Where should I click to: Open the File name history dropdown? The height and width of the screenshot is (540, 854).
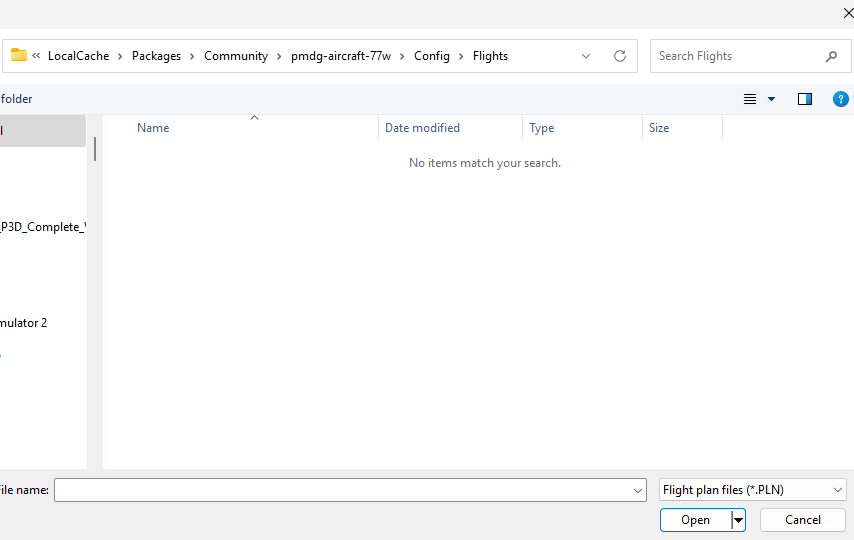tap(639, 490)
